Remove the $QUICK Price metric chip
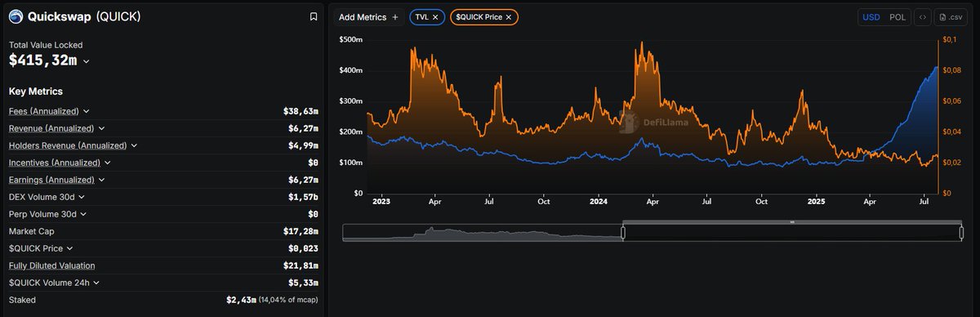Screen dimensions: 980x317 pos(508,17)
